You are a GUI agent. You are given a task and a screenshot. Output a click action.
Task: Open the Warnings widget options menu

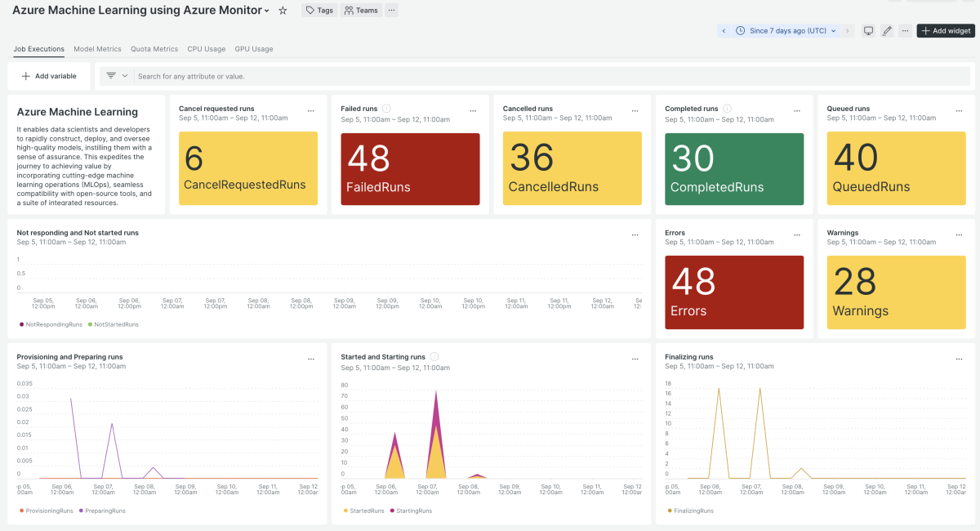click(x=959, y=234)
